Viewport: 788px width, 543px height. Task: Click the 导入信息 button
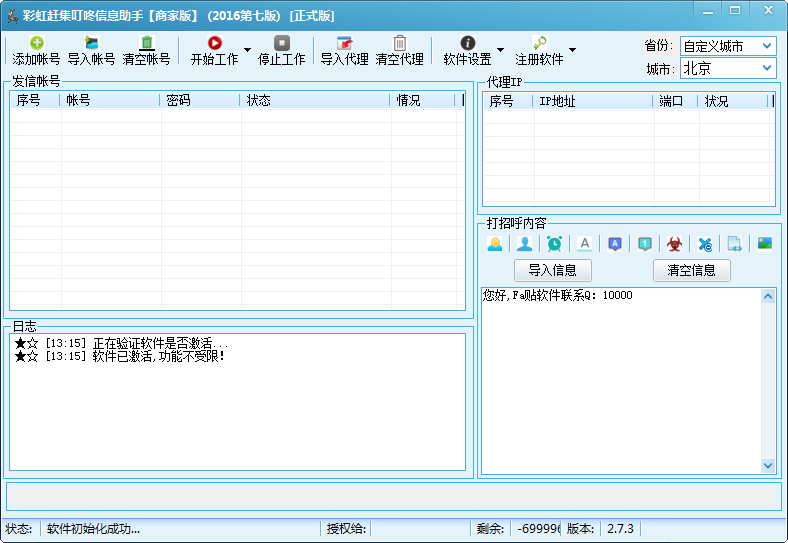552,270
